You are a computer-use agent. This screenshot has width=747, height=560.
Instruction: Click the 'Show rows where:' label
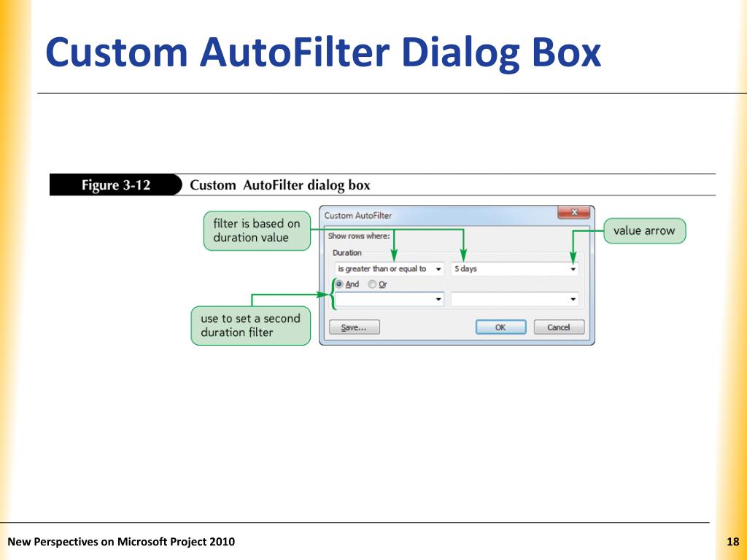click(359, 236)
